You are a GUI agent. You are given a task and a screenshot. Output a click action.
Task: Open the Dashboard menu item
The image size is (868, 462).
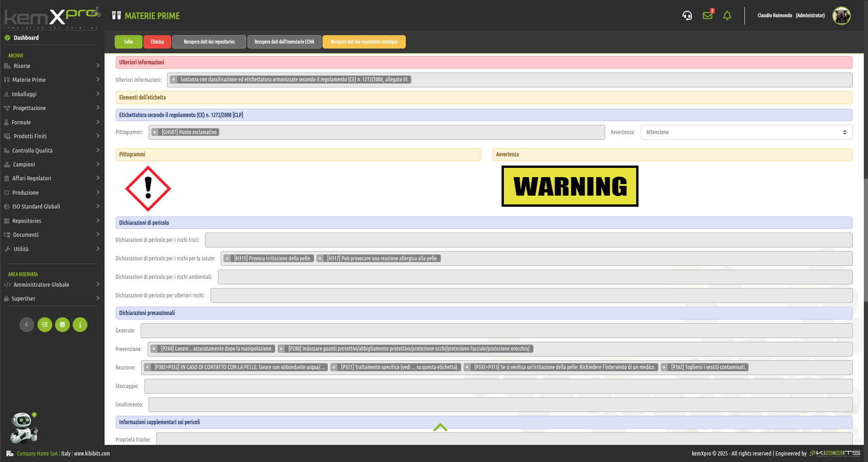pos(26,38)
